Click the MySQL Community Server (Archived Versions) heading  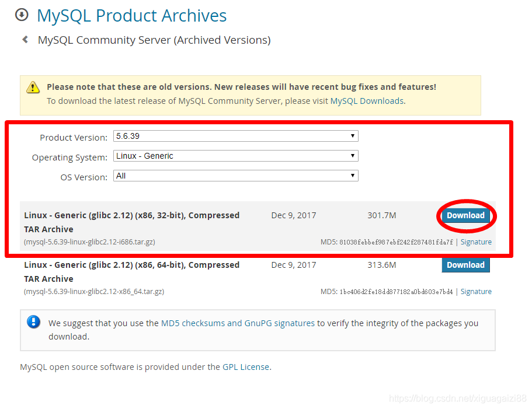(154, 40)
